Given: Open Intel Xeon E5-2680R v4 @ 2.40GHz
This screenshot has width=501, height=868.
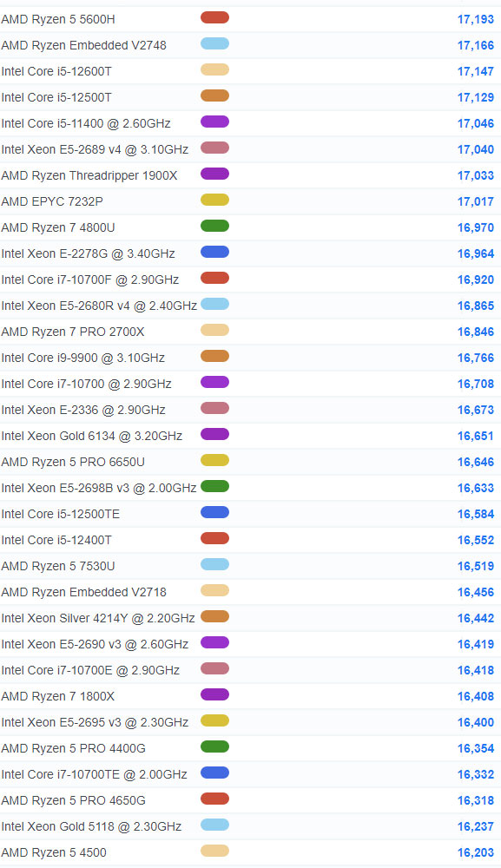Looking at the screenshot, I should point(99,306).
